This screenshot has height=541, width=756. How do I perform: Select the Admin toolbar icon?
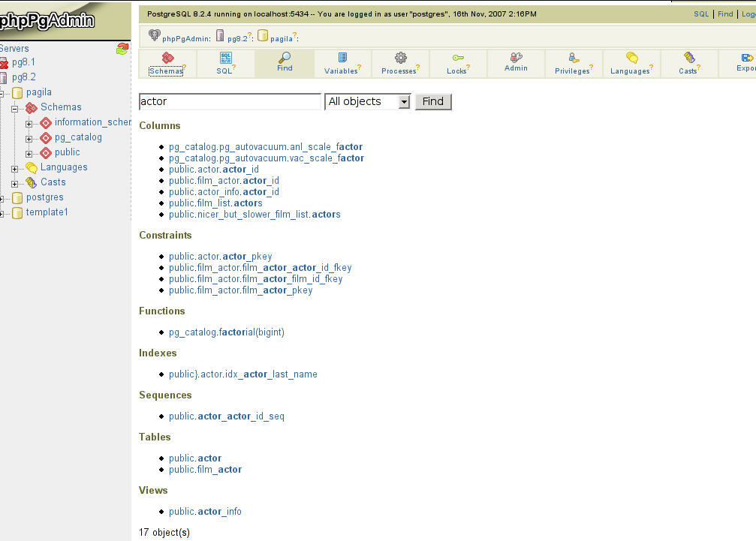[x=516, y=63]
